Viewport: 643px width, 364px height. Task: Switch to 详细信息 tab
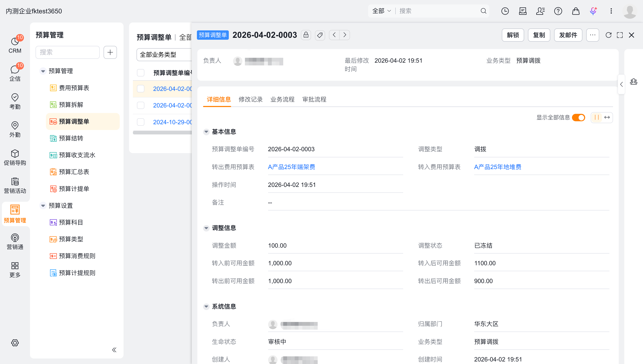[219, 100]
